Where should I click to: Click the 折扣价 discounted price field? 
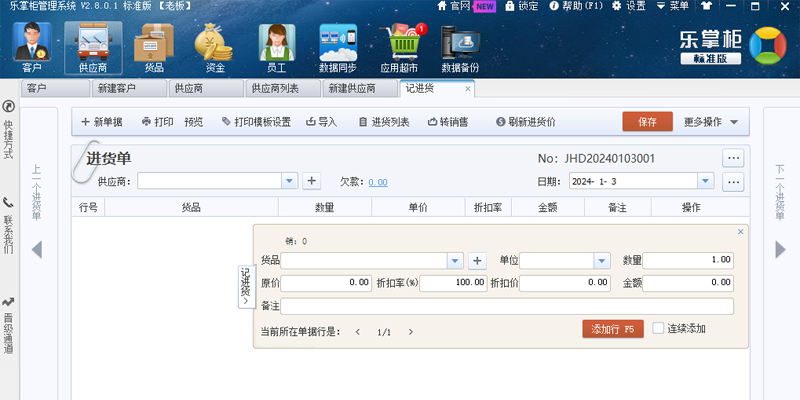(x=565, y=283)
